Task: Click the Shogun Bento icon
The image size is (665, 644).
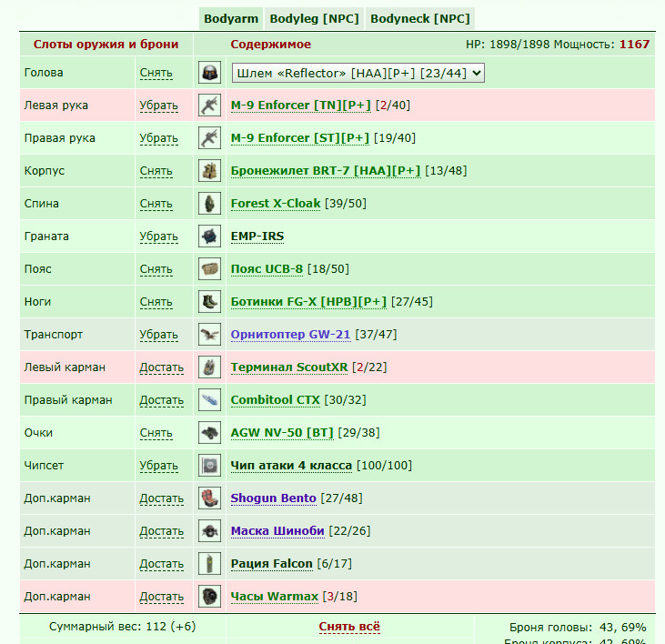Action: pos(209,498)
